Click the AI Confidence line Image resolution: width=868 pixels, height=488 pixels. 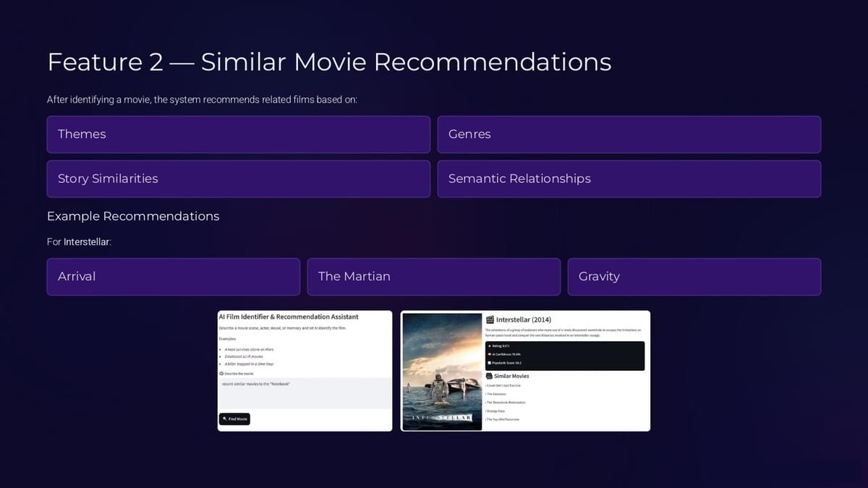tap(506, 355)
